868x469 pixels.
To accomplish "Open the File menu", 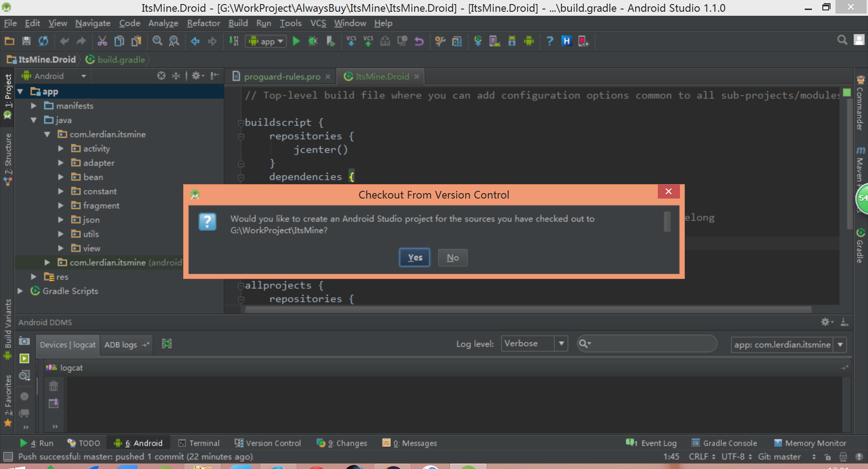I will click(10, 23).
